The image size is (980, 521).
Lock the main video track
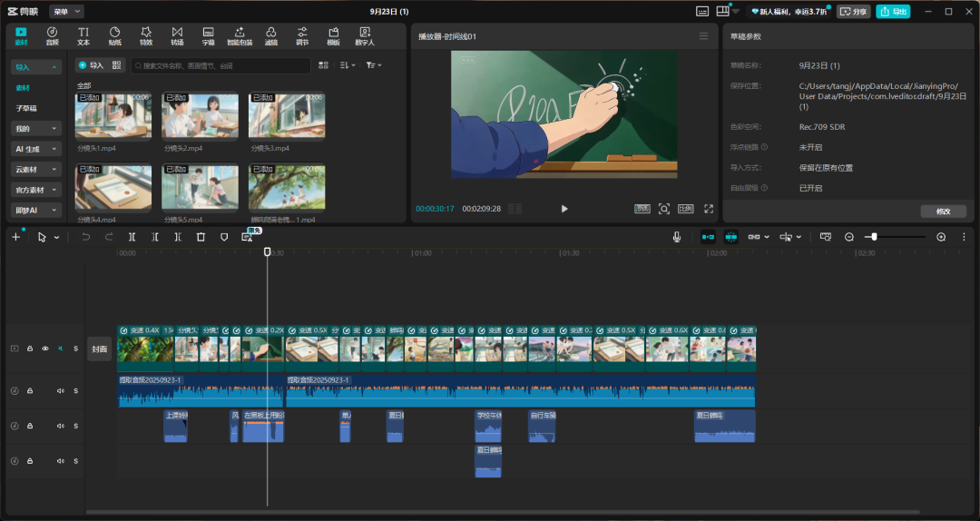coord(30,349)
